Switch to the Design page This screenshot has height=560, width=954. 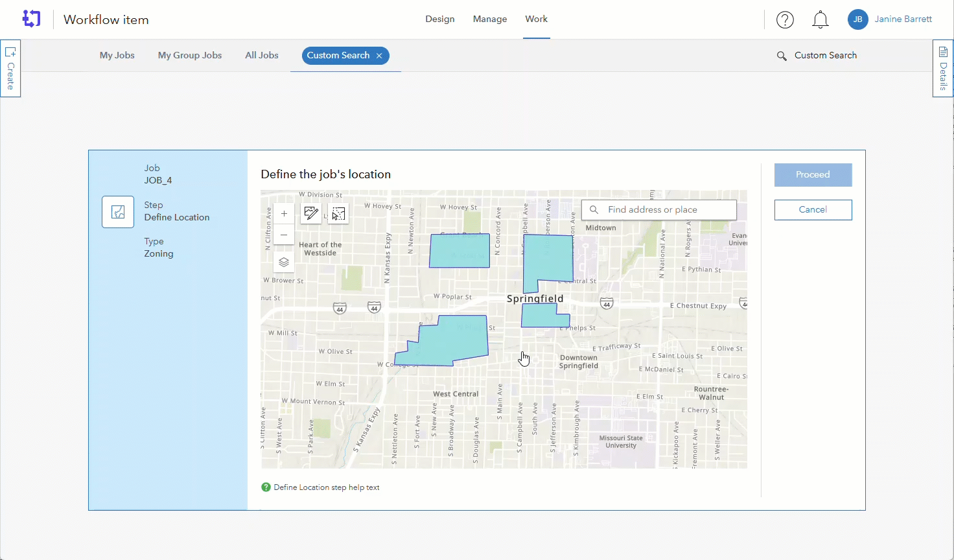click(440, 19)
